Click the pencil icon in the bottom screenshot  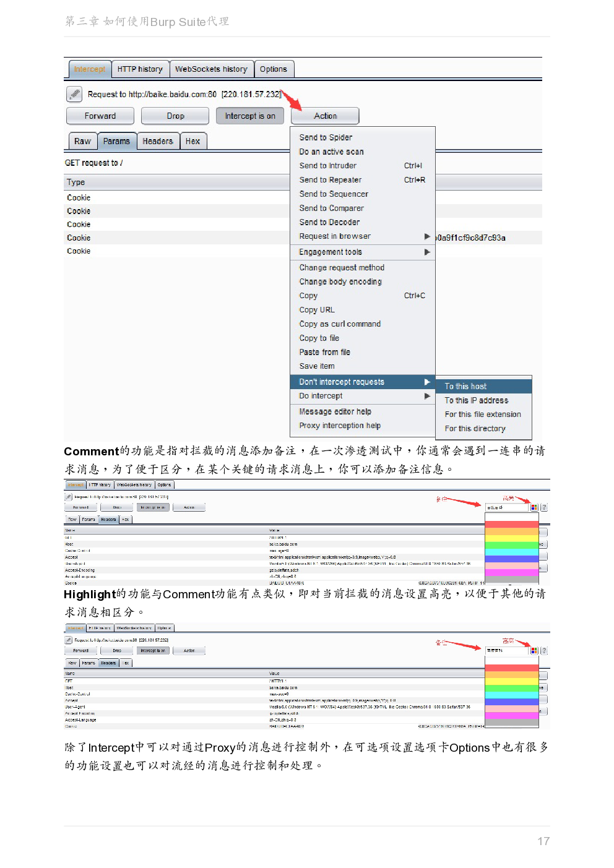[68, 640]
